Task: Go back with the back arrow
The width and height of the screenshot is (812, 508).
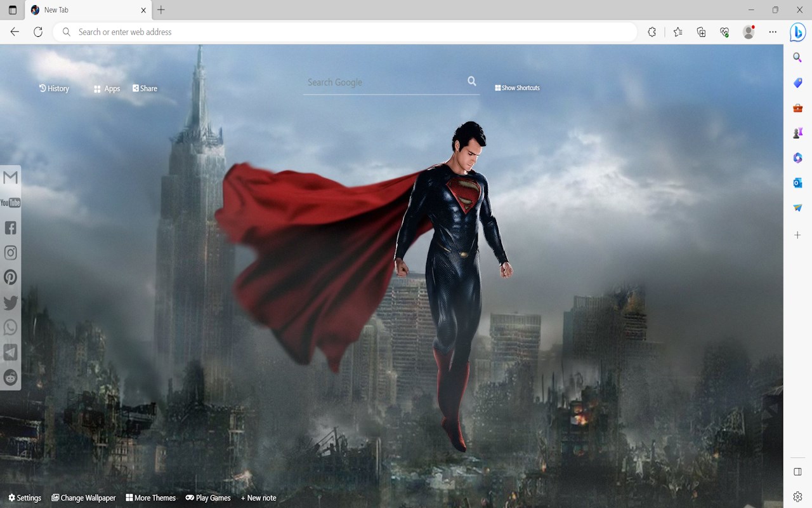Action: coord(15,32)
